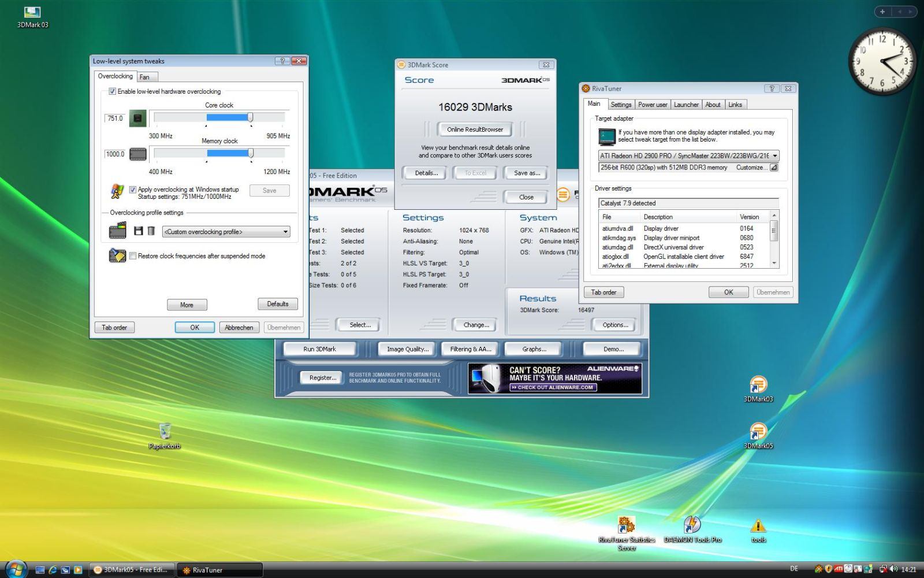
Task: Click the restore clocks broom icon
Action: tap(117, 255)
